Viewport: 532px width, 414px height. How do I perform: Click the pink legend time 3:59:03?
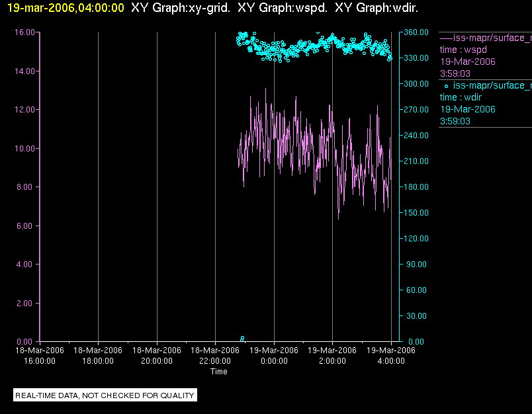coord(455,73)
